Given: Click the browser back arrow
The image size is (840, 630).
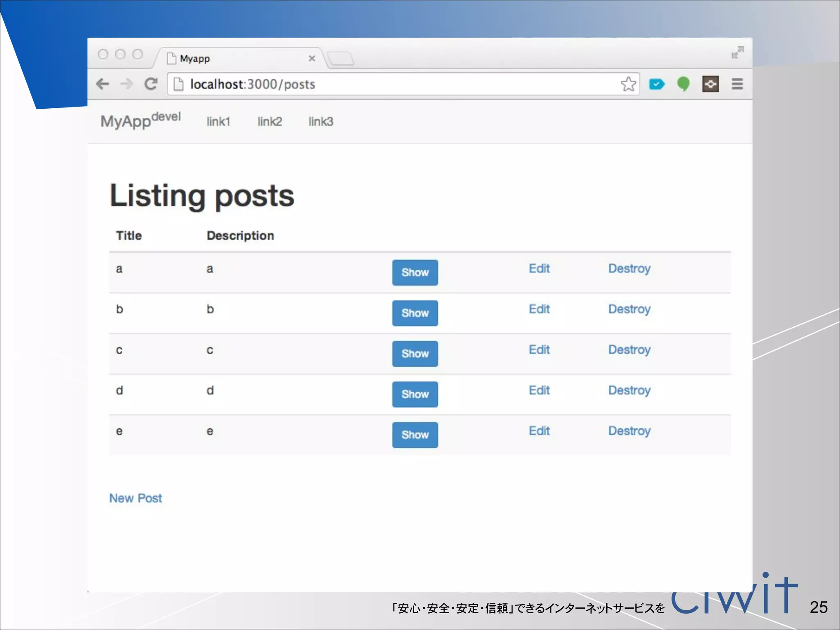Looking at the screenshot, I should (x=103, y=84).
